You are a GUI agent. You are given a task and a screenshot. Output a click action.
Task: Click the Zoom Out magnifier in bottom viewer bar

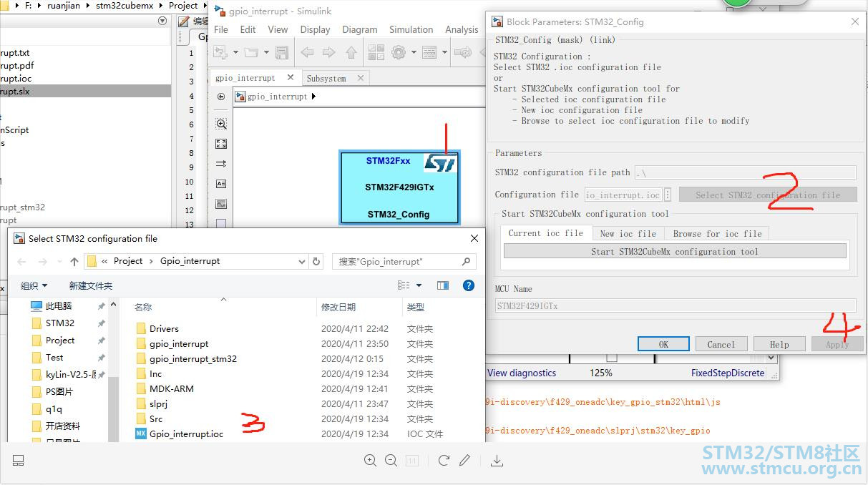(x=391, y=460)
